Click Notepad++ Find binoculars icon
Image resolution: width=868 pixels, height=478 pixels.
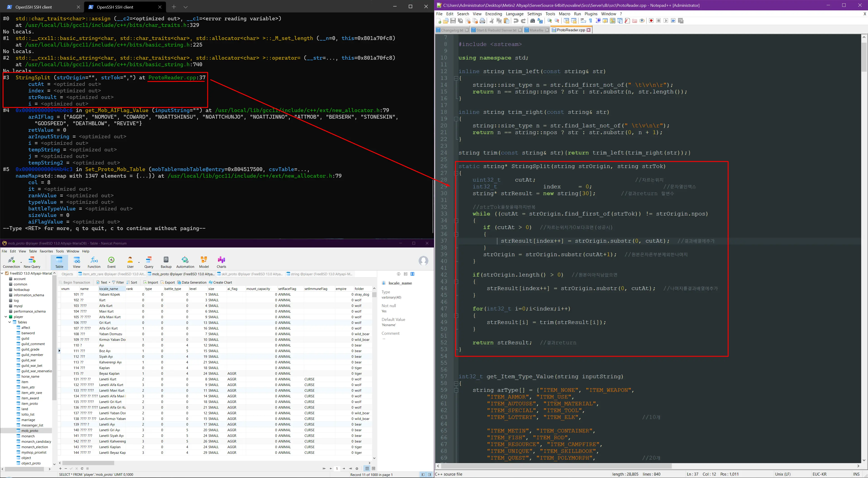[532, 21]
